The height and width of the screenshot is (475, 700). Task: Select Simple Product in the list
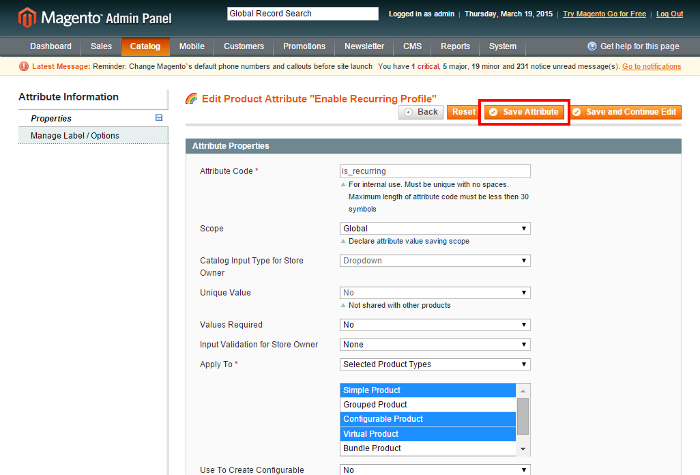click(x=428, y=390)
